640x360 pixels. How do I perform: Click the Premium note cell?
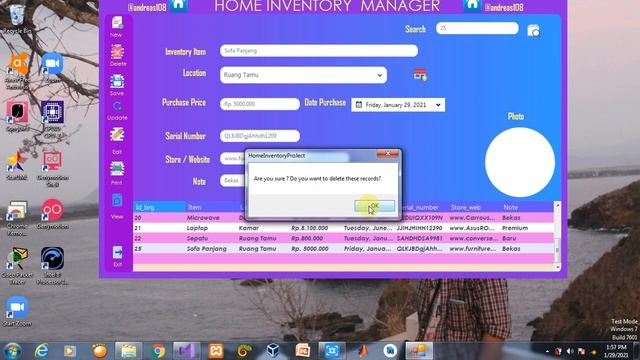click(515, 228)
